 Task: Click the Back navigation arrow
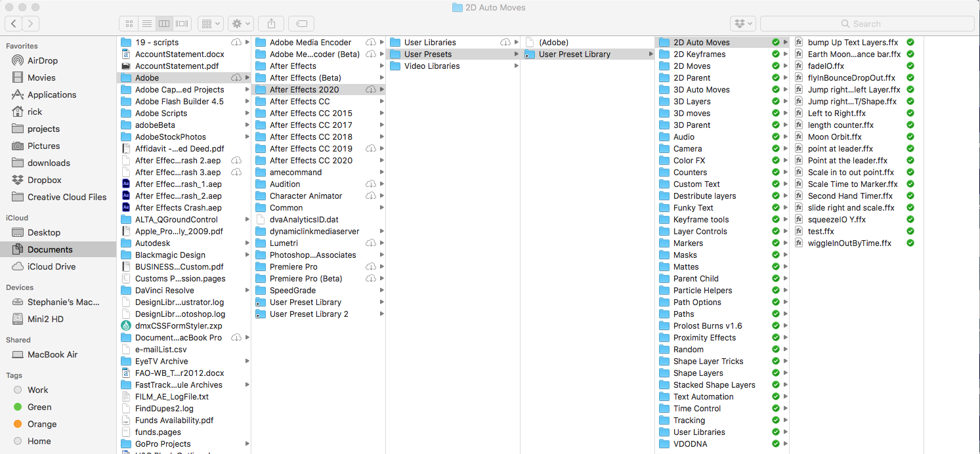[x=14, y=24]
